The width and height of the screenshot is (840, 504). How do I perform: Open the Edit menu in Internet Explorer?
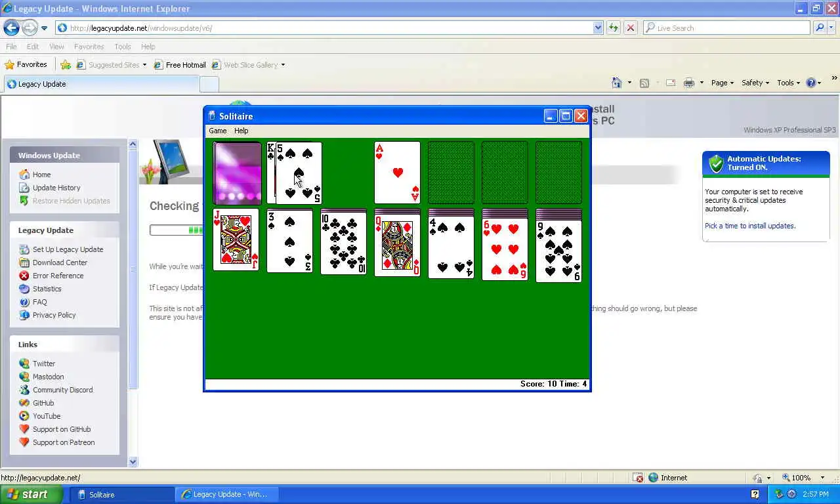click(x=33, y=47)
